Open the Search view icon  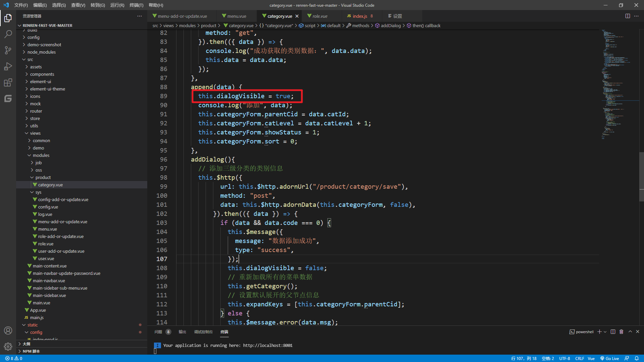[x=8, y=34]
